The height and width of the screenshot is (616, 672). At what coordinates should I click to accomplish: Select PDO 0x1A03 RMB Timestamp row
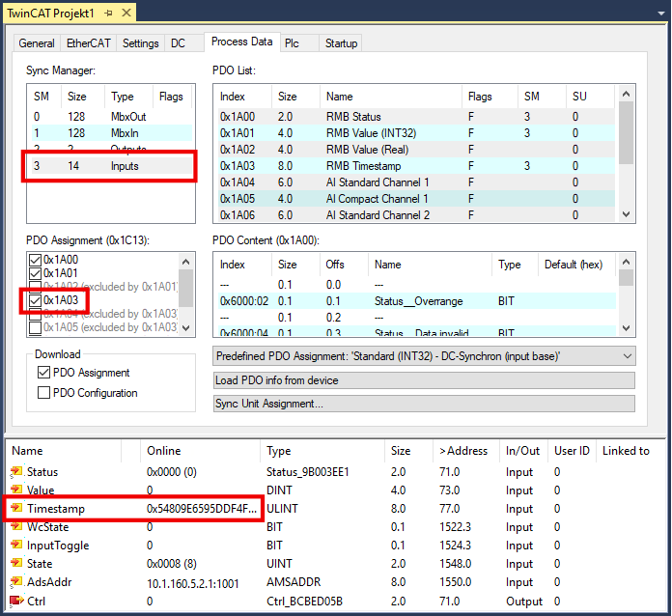[x=415, y=166]
